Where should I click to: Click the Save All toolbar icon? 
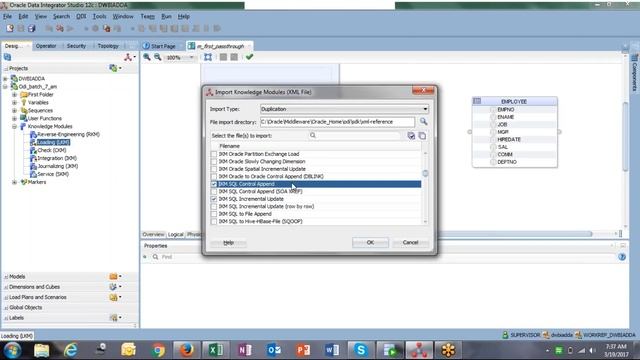[31, 28]
